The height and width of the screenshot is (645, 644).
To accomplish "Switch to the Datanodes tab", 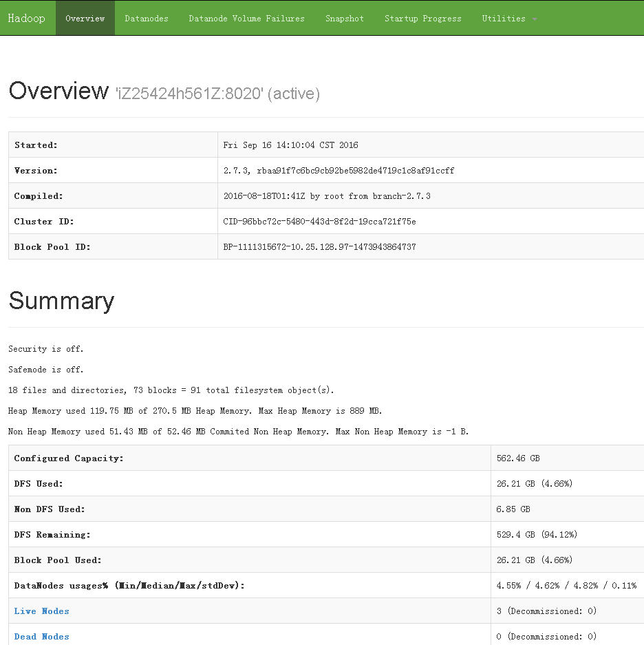I will [147, 19].
